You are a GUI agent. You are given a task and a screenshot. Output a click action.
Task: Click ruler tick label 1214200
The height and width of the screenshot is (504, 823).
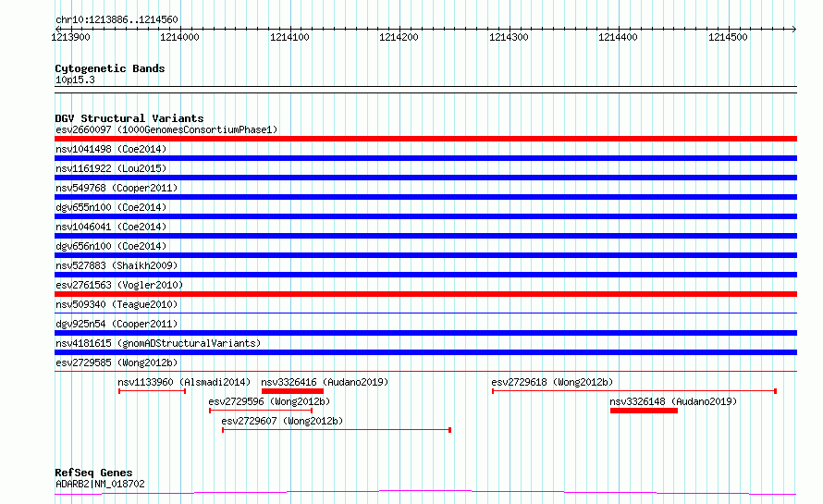coord(399,37)
